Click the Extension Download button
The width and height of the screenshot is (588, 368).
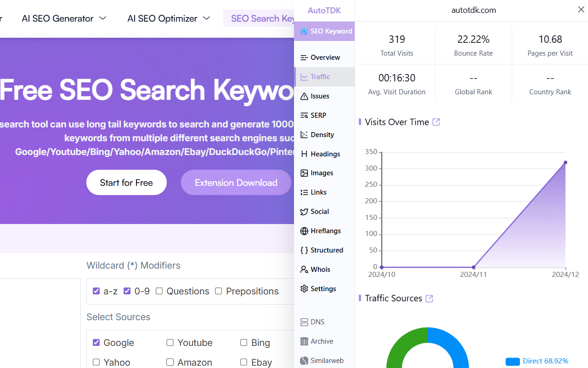click(236, 182)
